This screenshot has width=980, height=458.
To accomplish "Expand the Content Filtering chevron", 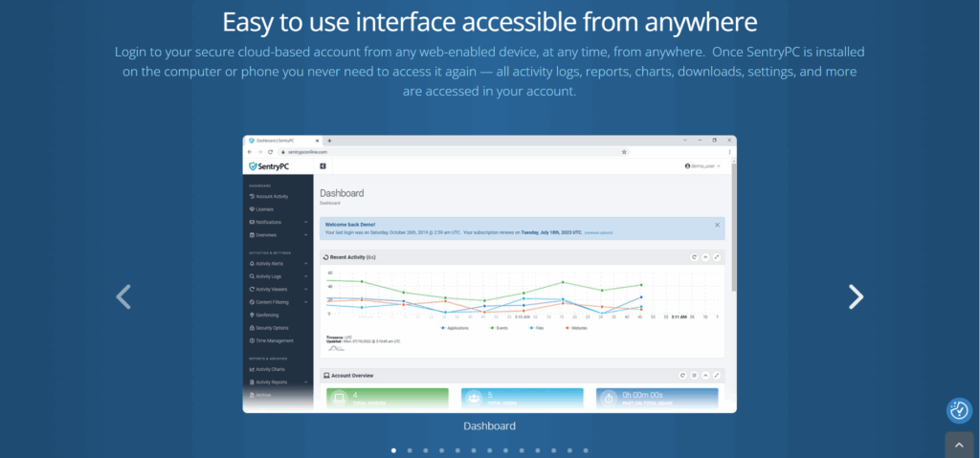I will click(x=305, y=302).
